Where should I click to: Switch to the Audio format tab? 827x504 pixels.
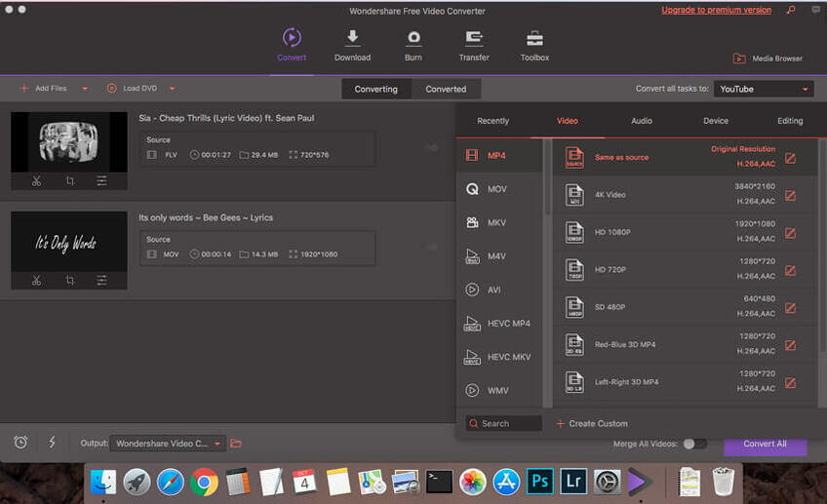tap(642, 121)
